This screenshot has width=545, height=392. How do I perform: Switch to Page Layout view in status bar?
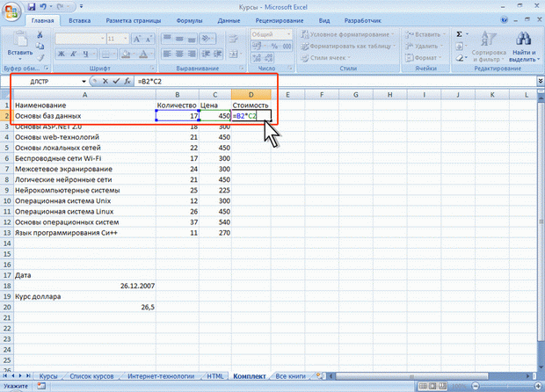(x=432, y=386)
